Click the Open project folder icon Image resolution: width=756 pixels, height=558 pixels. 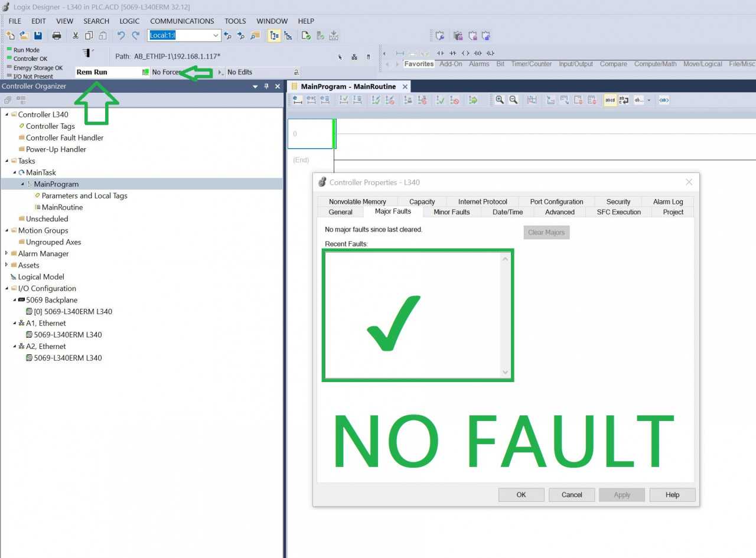pos(24,35)
